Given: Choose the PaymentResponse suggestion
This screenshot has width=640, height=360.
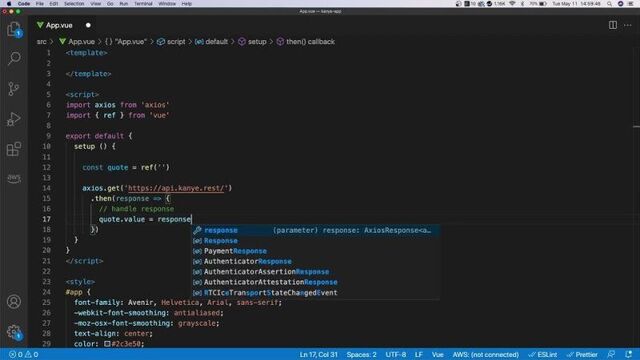Looking at the screenshot, I should click(316, 251).
